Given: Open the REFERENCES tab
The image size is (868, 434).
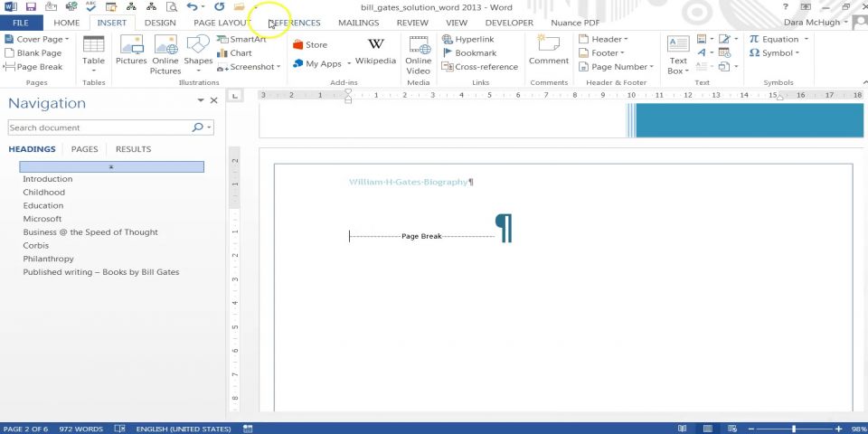Looking at the screenshot, I should 295,23.
